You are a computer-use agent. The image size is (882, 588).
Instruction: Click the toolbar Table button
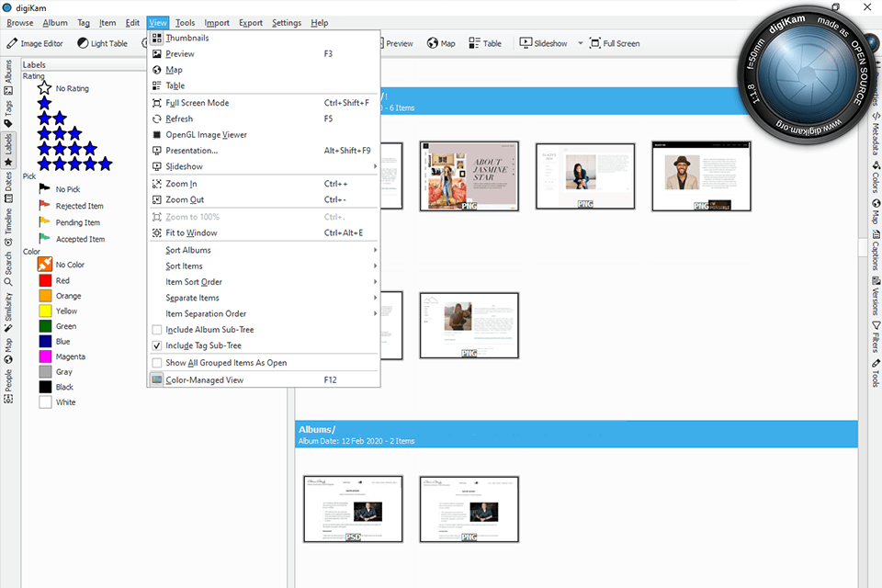click(x=485, y=43)
